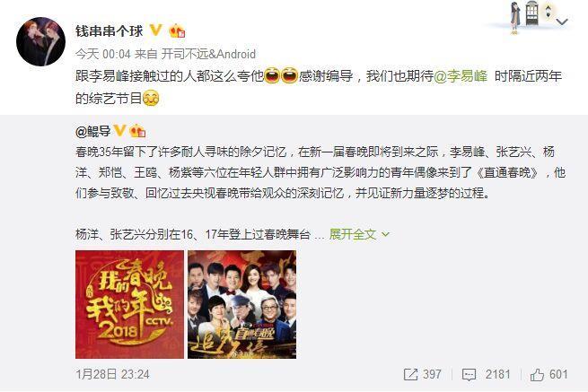Open the post options chevron at top right
588x392 pixels.
pos(562,22)
